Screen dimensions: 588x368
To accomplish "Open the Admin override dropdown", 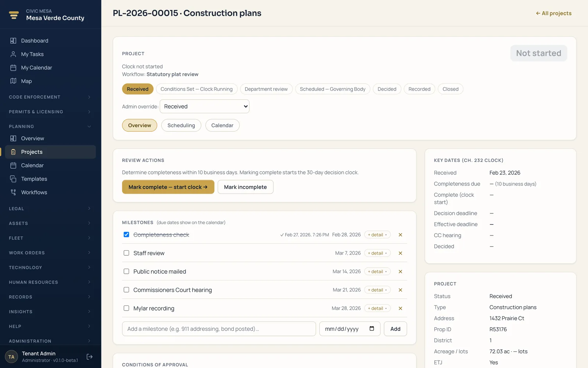I will coord(204,106).
